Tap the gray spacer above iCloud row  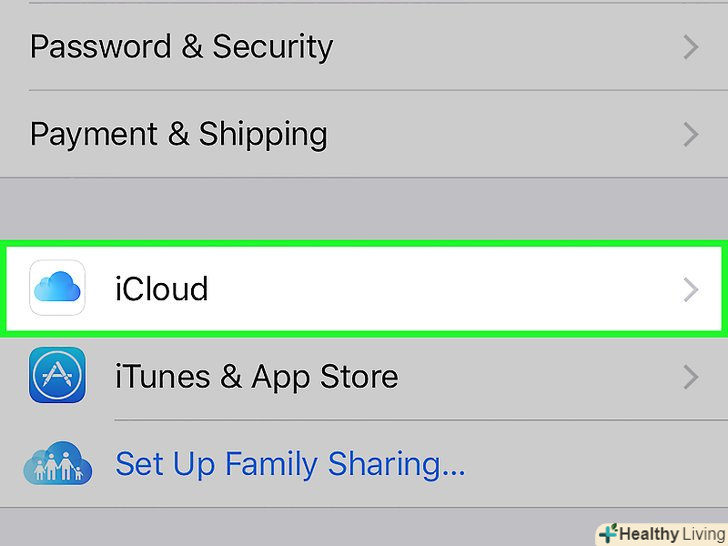(x=364, y=208)
